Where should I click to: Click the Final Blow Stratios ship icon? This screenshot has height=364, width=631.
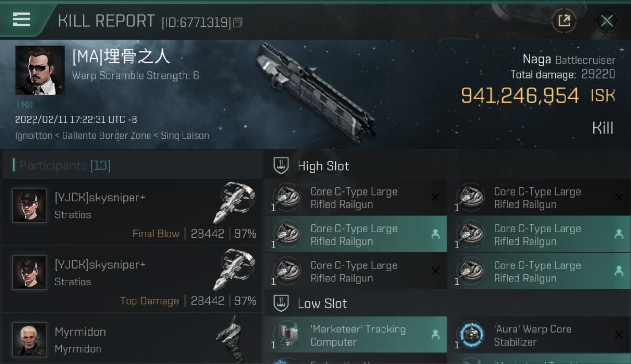[234, 203]
